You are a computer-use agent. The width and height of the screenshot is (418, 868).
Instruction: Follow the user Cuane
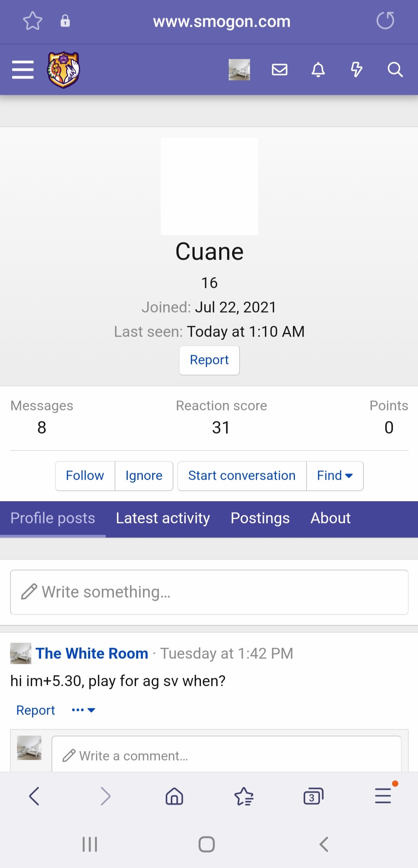(85, 476)
